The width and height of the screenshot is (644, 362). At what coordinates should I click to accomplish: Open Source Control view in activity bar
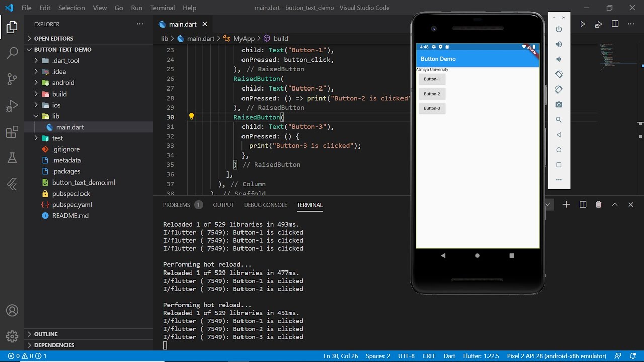[x=12, y=79]
